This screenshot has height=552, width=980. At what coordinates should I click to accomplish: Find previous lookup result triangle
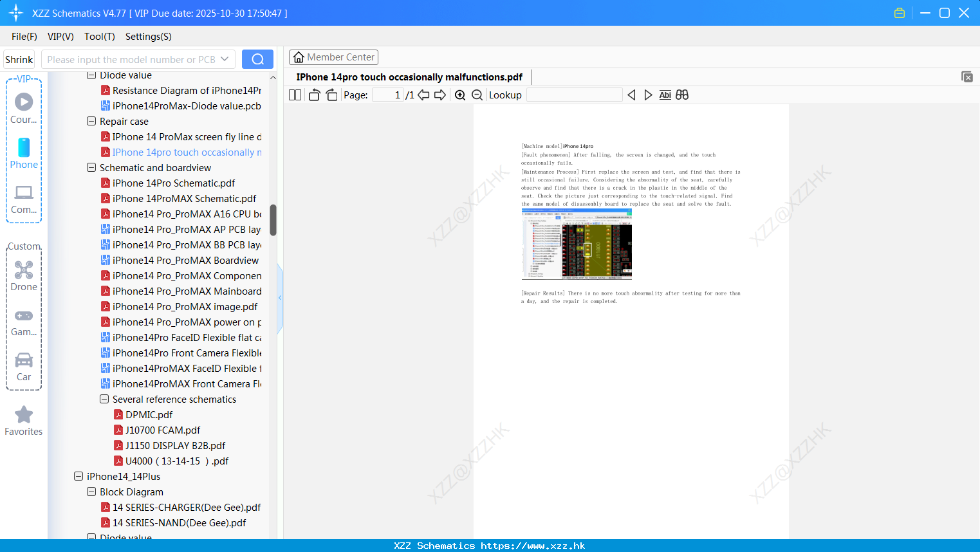pos(631,95)
